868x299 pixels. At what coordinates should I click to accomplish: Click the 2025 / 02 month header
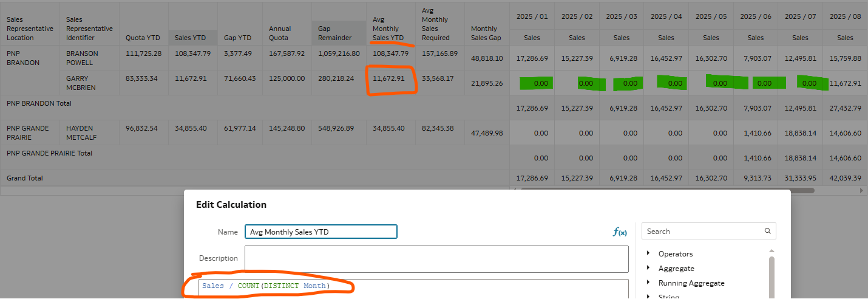coord(577,16)
